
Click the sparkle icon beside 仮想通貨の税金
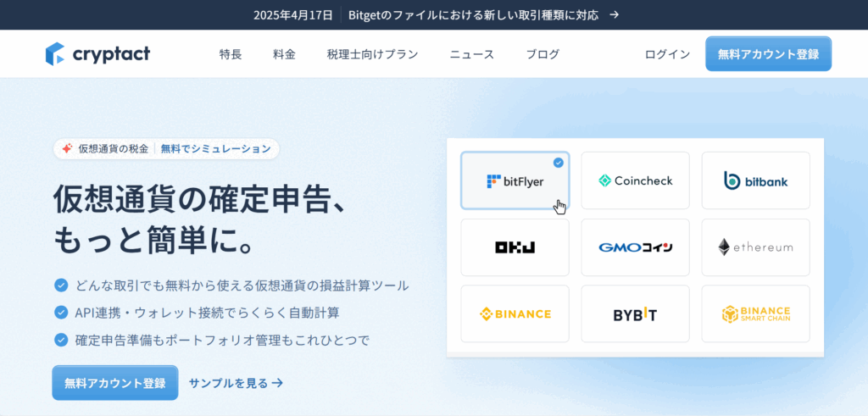(x=67, y=148)
